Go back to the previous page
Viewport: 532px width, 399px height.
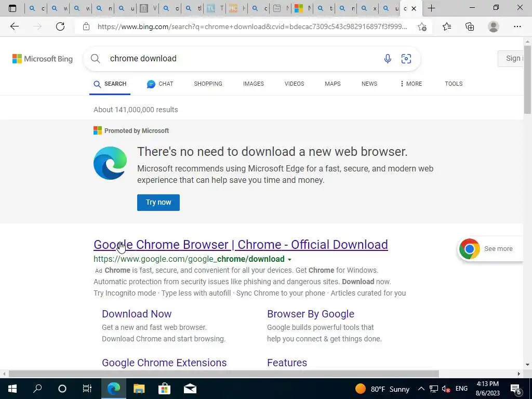(x=14, y=26)
